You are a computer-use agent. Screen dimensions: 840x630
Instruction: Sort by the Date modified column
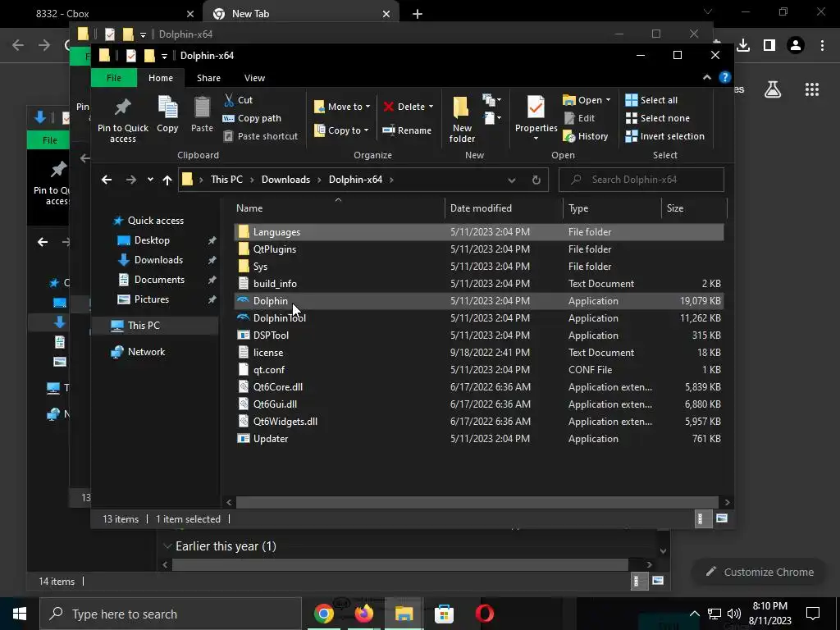pos(503,208)
